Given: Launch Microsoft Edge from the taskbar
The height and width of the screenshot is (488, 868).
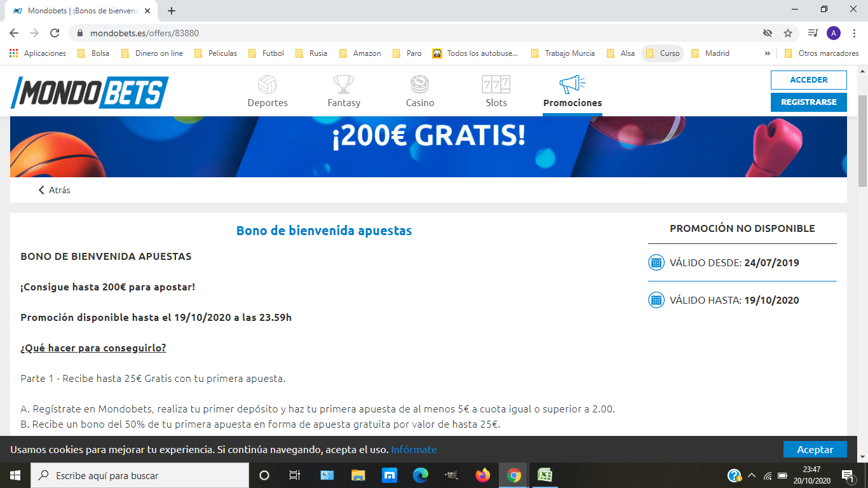Looking at the screenshot, I should pyautogui.click(x=421, y=475).
